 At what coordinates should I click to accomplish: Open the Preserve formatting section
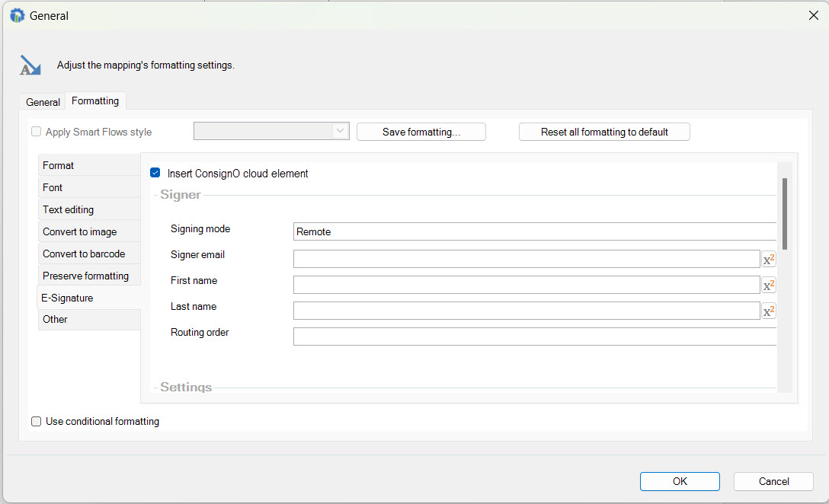[89, 276]
